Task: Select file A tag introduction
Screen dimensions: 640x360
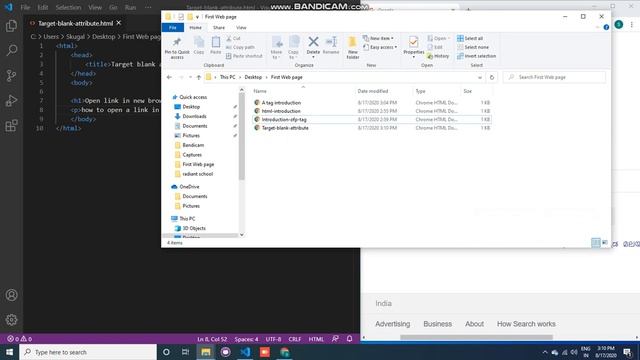Action: click(281, 103)
